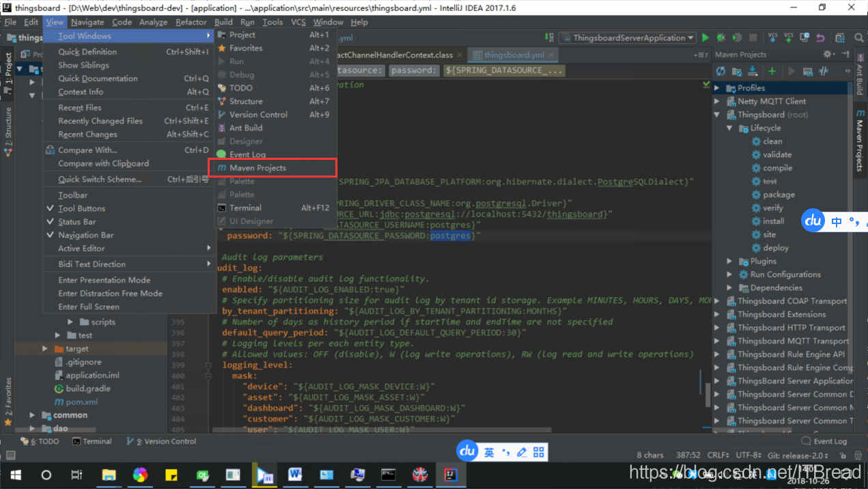Open pom.xml in the project tree
868x489 pixels.
(76, 402)
